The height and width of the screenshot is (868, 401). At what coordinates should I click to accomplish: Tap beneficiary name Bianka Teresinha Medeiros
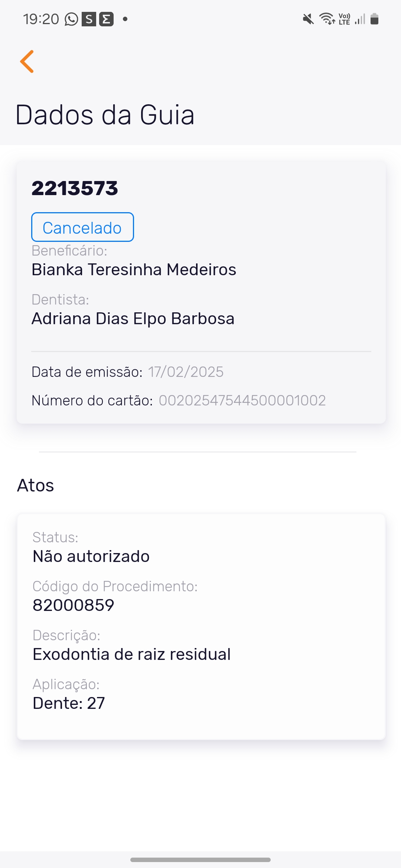(x=134, y=270)
